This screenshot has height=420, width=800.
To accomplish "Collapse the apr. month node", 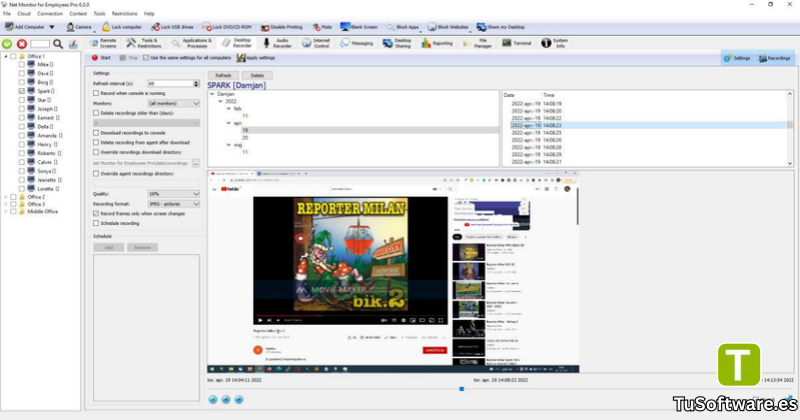I will (229, 123).
